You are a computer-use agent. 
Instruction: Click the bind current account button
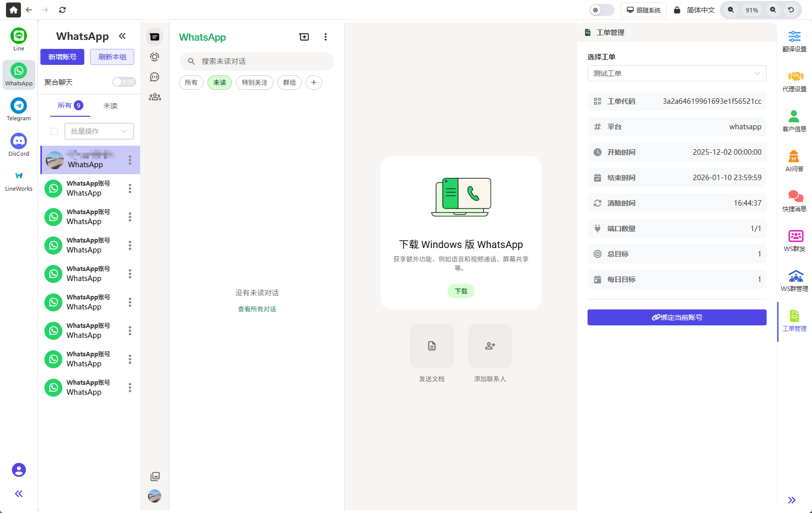pyautogui.click(x=676, y=317)
